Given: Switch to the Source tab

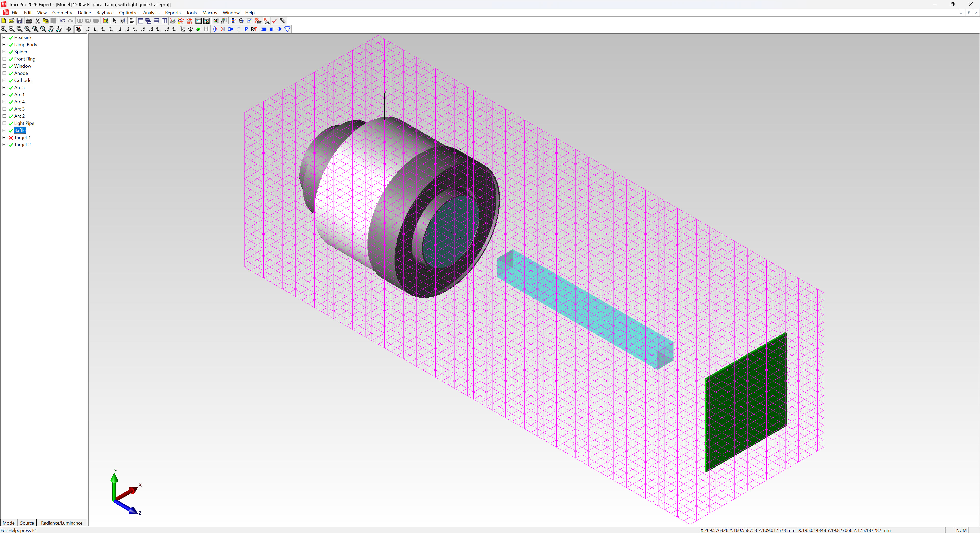Looking at the screenshot, I should 27,523.
